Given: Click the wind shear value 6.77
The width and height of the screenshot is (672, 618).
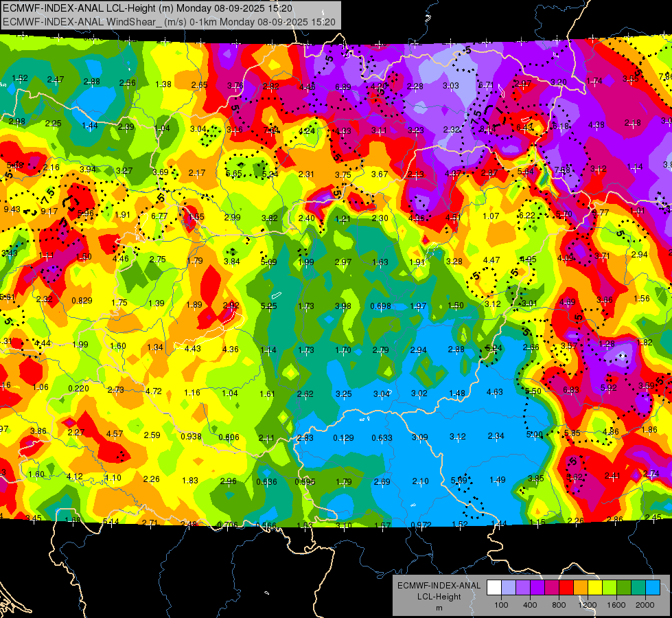Looking at the screenshot, I should click(159, 216).
